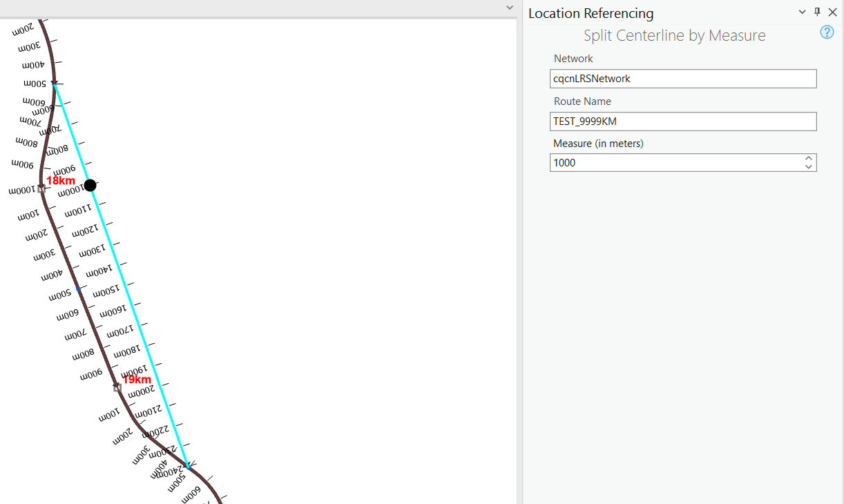Open the Split Centerline by Measure help

(827, 32)
